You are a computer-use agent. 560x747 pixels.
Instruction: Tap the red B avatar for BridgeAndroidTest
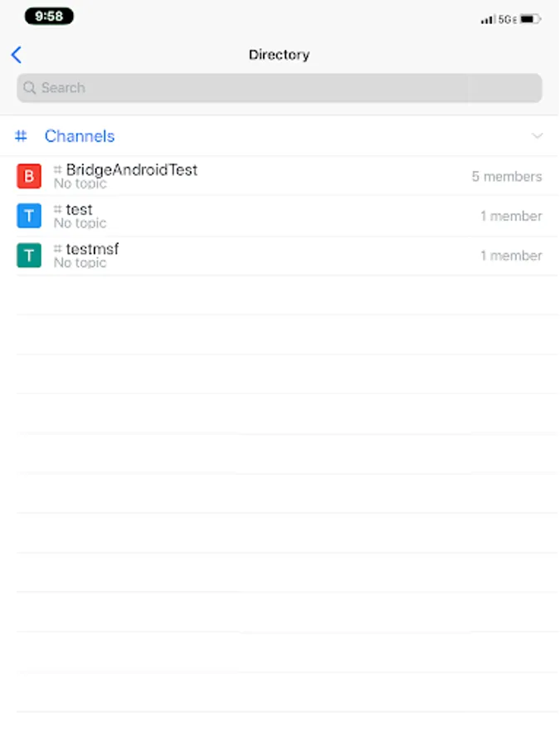[29, 176]
